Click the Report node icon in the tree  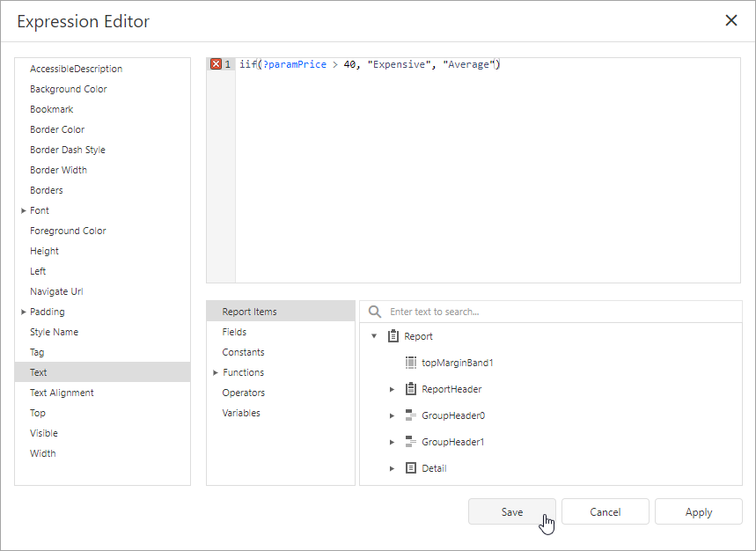(x=391, y=335)
